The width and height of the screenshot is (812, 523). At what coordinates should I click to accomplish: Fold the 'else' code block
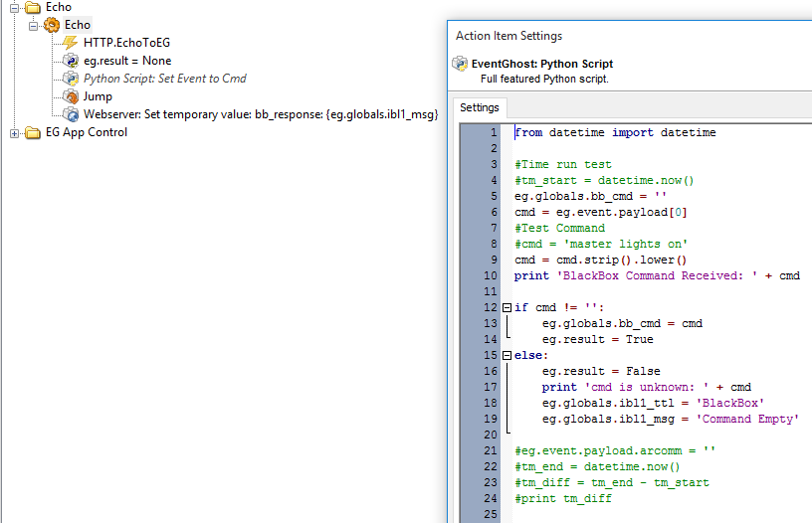coord(507,355)
